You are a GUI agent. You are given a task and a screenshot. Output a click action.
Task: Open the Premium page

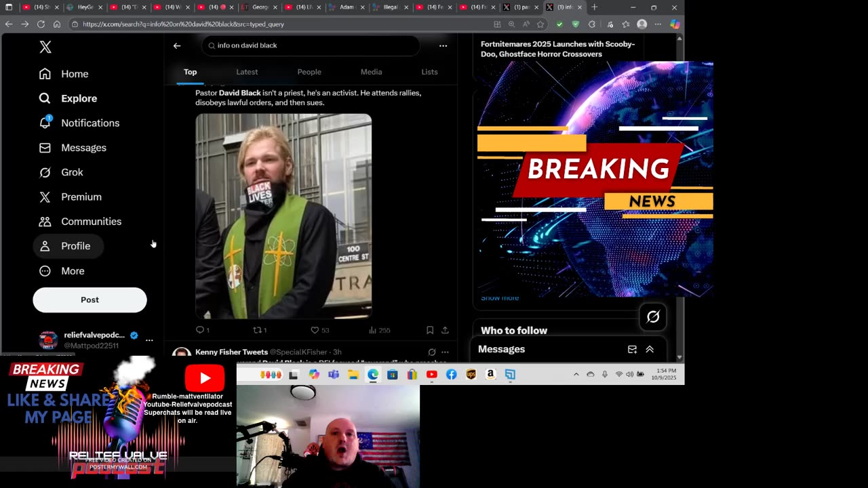pyautogui.click(x=71, y=197)
